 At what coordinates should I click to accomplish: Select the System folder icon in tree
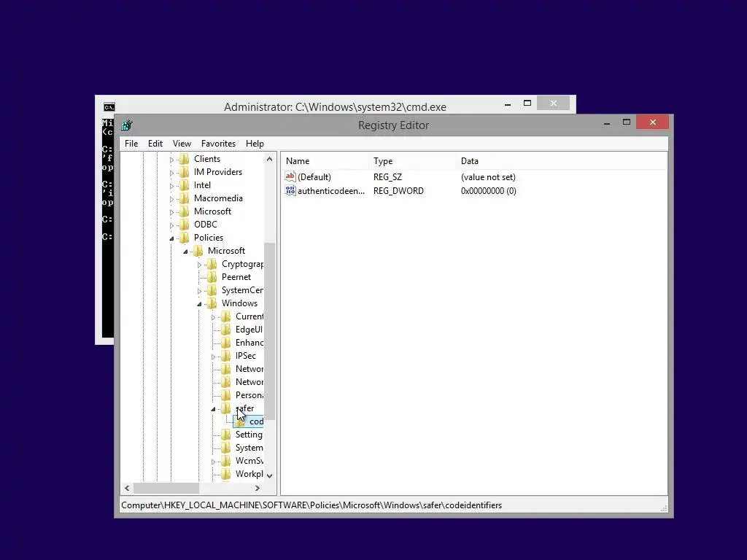click(226, 448)
